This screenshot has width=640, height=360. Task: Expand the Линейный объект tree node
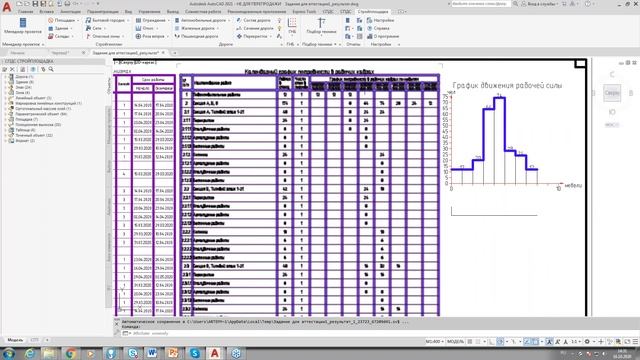[5, 98]
